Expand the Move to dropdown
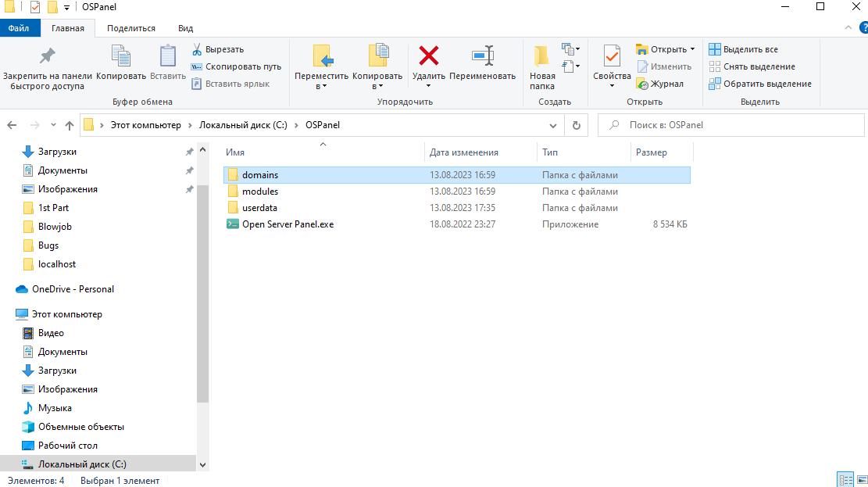Screen dimensions: 868x487 [x=321, y=85]
